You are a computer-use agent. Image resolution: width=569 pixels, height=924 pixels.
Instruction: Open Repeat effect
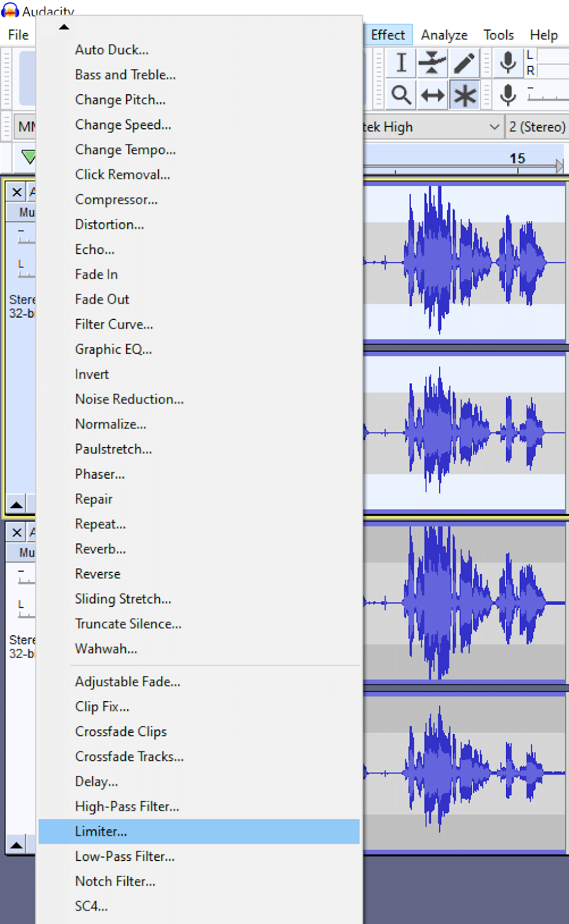[199, 524]
